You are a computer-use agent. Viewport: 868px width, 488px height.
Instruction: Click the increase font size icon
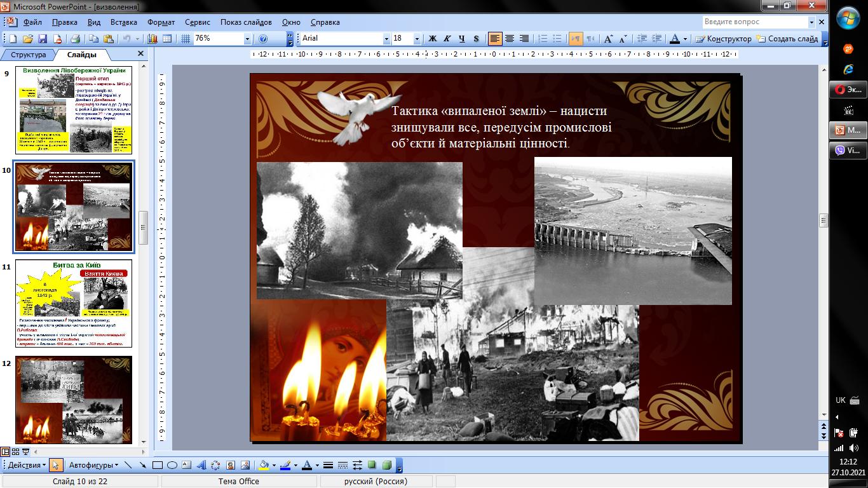tap(608, 39)
